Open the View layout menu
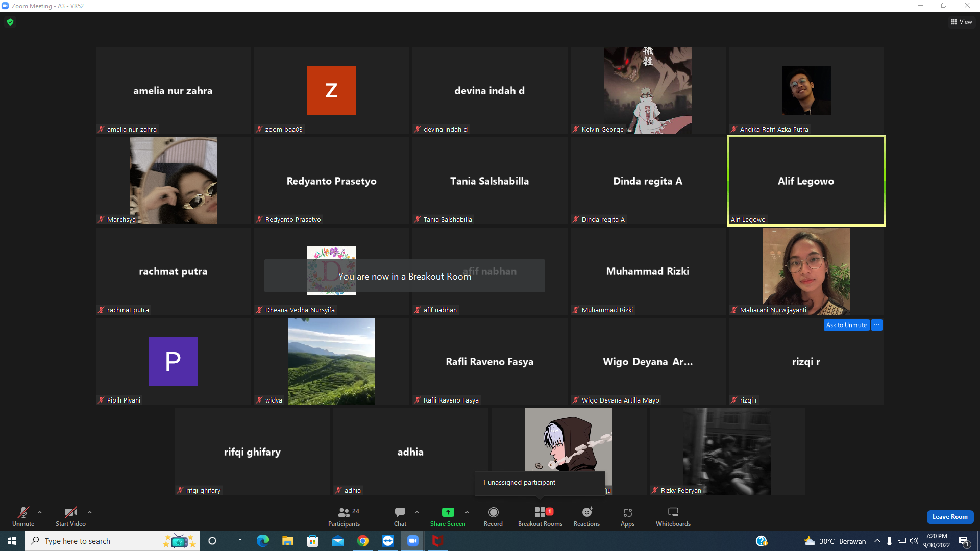This screenshot has width=980, height=551. point(962,22)
